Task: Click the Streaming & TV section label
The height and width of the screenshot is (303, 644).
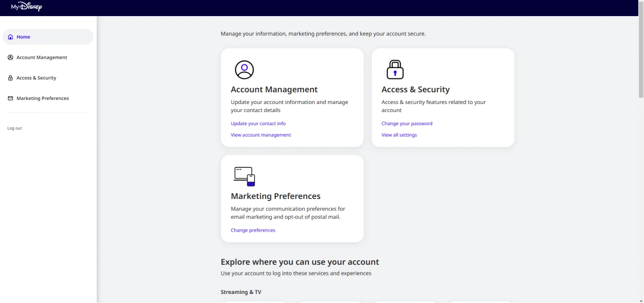Action: 241,292
